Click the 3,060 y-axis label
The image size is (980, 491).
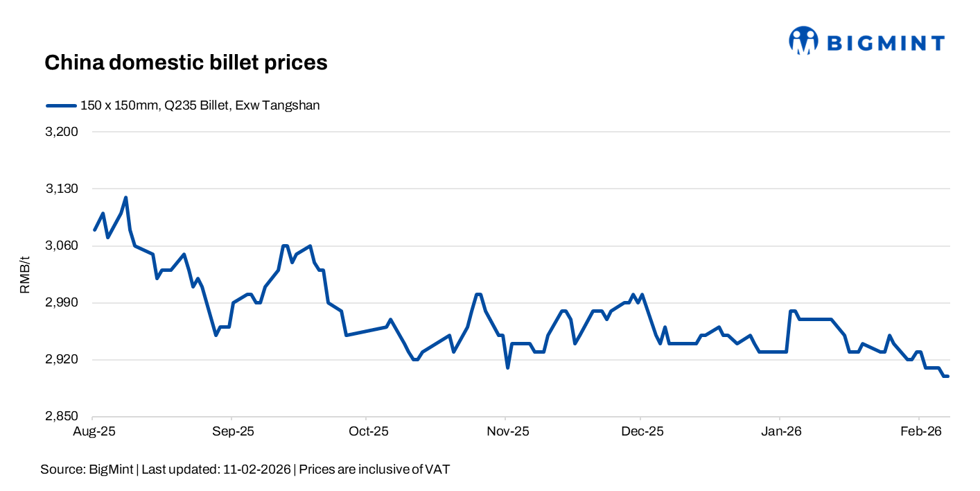tap(61, 245)
